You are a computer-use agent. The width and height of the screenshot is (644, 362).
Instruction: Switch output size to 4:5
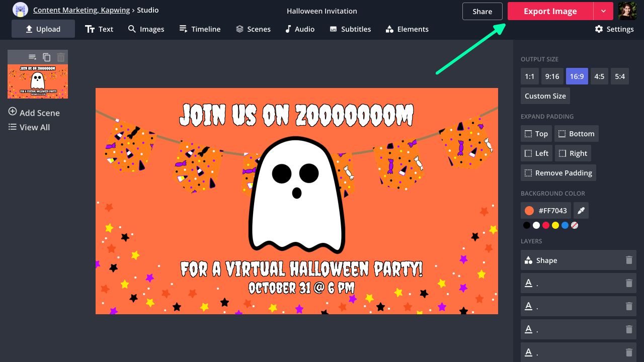(599, 76)
